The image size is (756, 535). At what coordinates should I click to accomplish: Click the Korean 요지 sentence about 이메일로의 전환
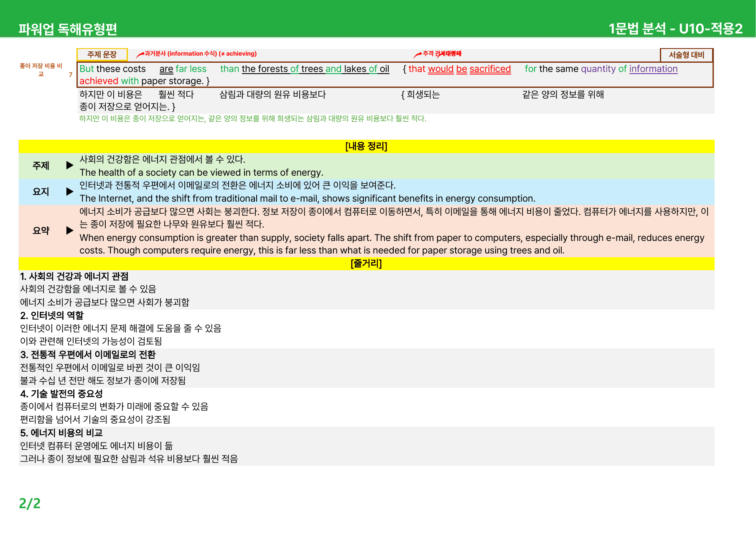(237, 185)
